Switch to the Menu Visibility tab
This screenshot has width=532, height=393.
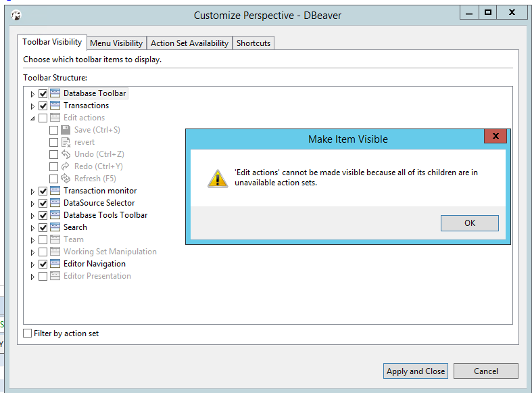pos(116,43)
